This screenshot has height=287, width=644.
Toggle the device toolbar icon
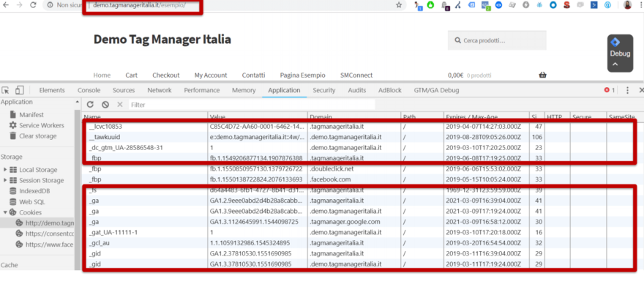[x=20, y=91]
